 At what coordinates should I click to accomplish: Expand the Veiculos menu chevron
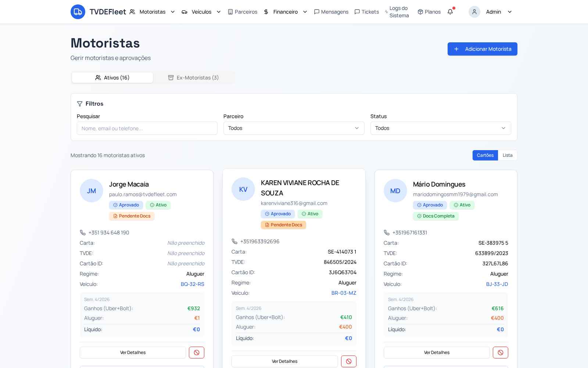click(219, 12)
